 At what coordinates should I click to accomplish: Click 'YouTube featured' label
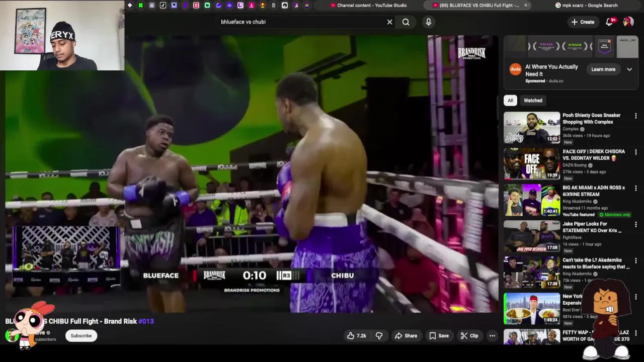[579, 215]
